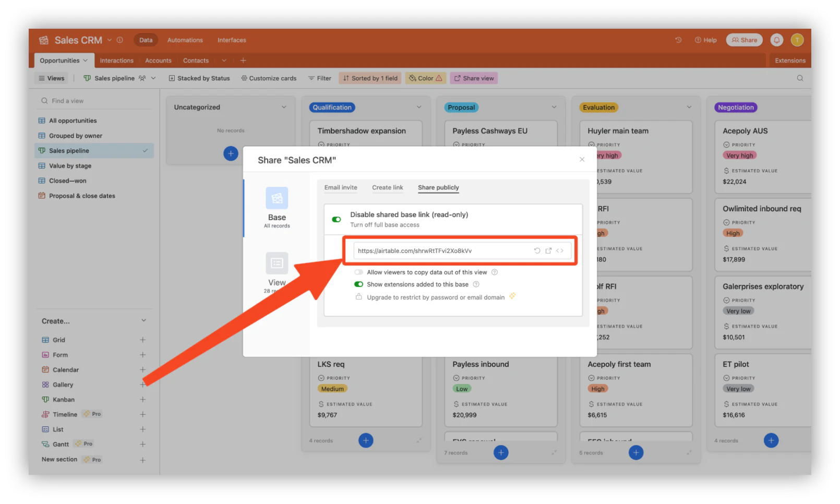The height and width of the screenshot is (504, 840).
Task: Add a new table plus icon
Action: [x=243, y=61]
